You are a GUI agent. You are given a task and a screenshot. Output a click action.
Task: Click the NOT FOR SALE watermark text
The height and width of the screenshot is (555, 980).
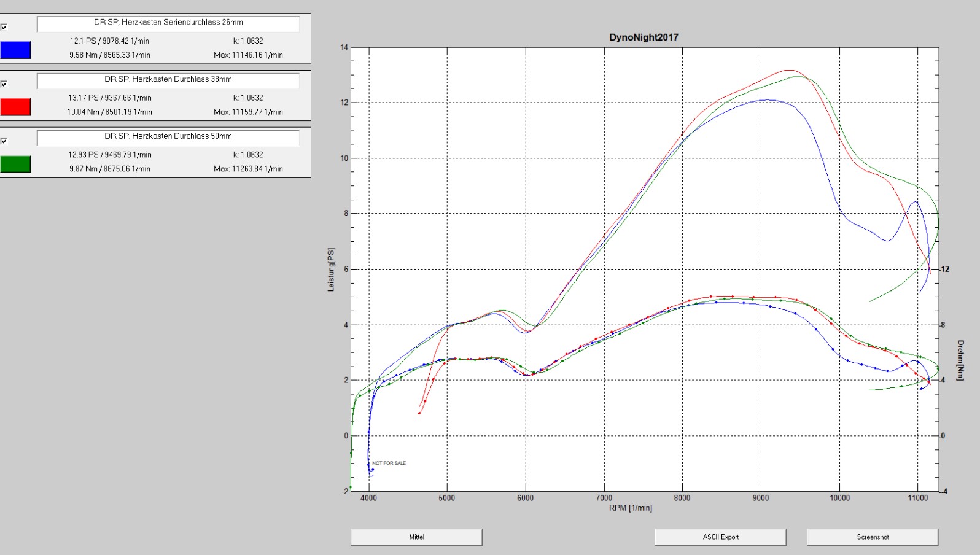[x=389, y=463]
